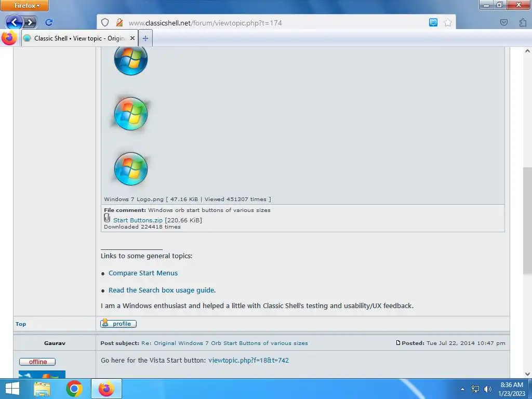Toggle Reader View icon in address bar
Viewport: 532px width, 399px height.
coord(433,23)
